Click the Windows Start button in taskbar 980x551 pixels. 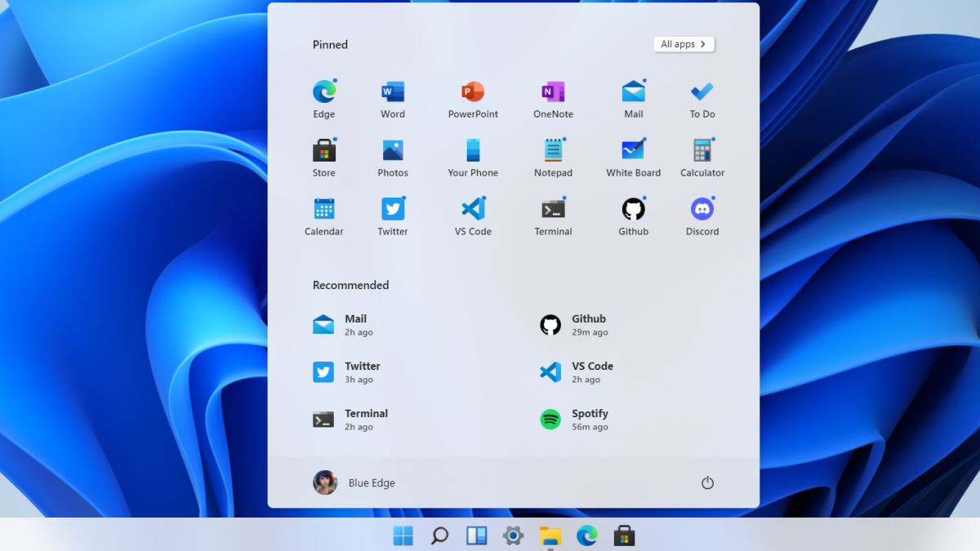(403, 535)
